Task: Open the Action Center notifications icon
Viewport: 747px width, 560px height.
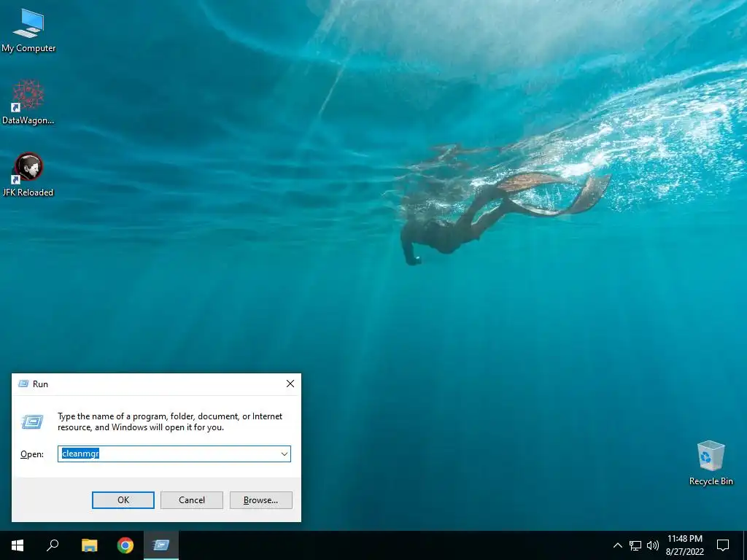Action: [723, 545]
